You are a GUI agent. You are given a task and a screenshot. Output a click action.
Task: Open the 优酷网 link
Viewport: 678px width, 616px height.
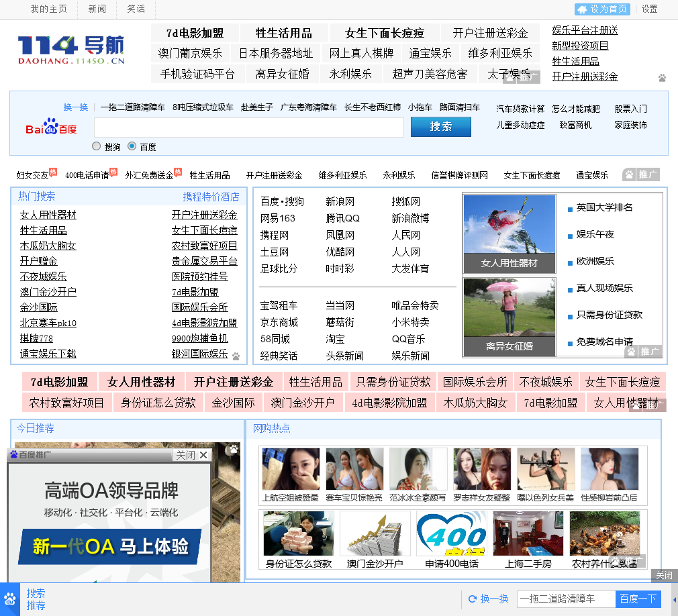[340, 252]
